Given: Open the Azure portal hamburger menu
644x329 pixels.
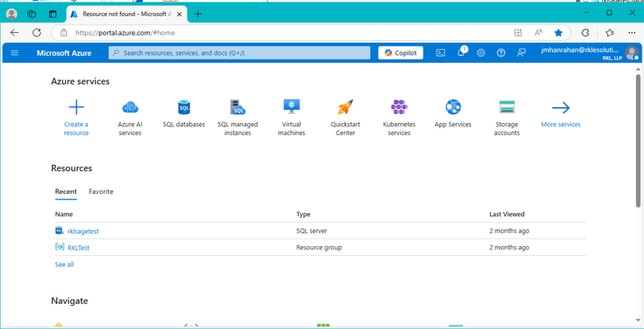Looking at the screenshot, I should coord(14,53).
